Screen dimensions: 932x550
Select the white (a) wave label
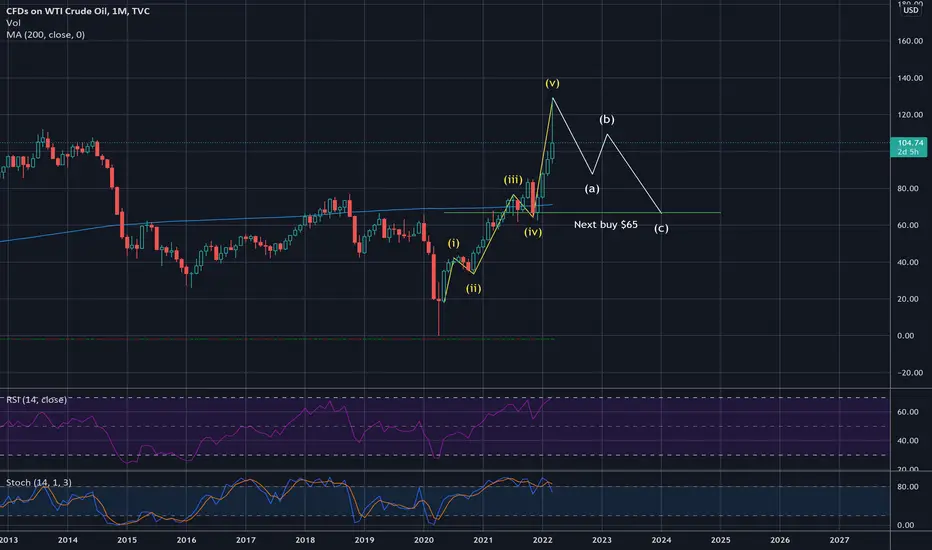pyautogui.click(x=591, y=188)
